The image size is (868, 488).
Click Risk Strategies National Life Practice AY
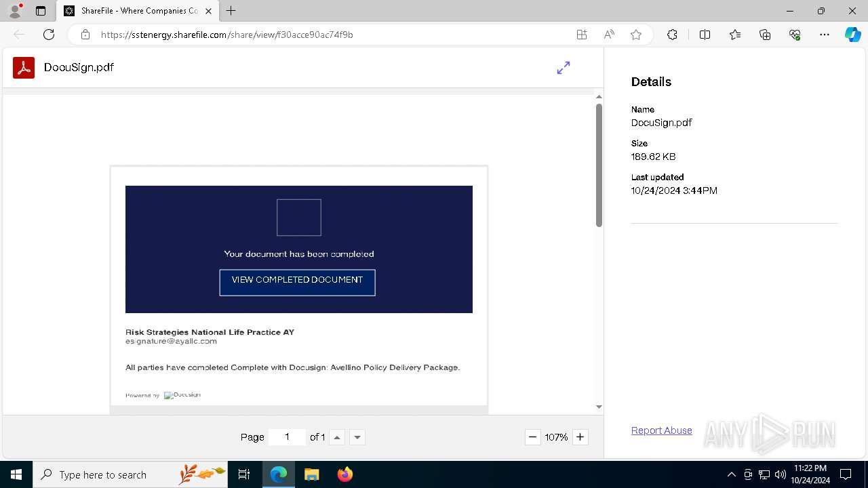(x=210, y=332)
